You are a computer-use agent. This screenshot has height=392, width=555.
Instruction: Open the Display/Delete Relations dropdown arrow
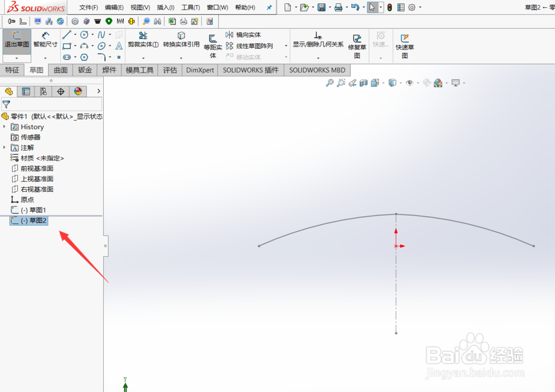318,58
